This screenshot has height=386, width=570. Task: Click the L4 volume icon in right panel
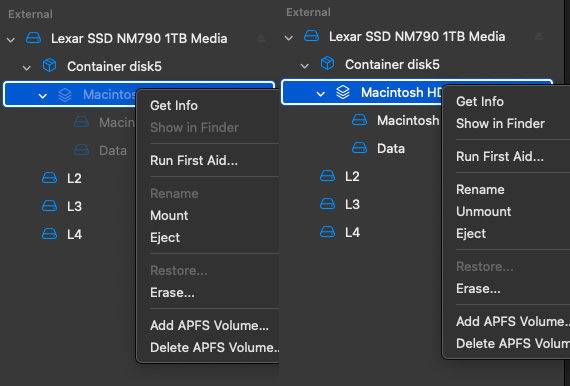point(328,232)
